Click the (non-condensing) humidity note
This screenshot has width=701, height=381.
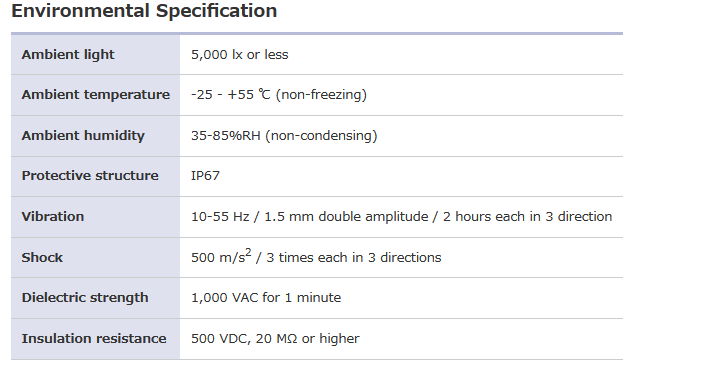click(x=321, y=135)
